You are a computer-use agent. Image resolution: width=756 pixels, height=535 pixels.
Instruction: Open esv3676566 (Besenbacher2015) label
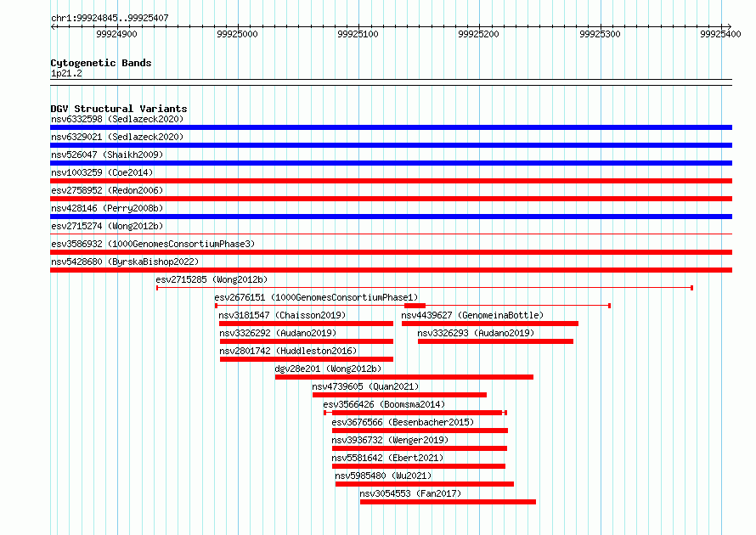coord(403,422)
